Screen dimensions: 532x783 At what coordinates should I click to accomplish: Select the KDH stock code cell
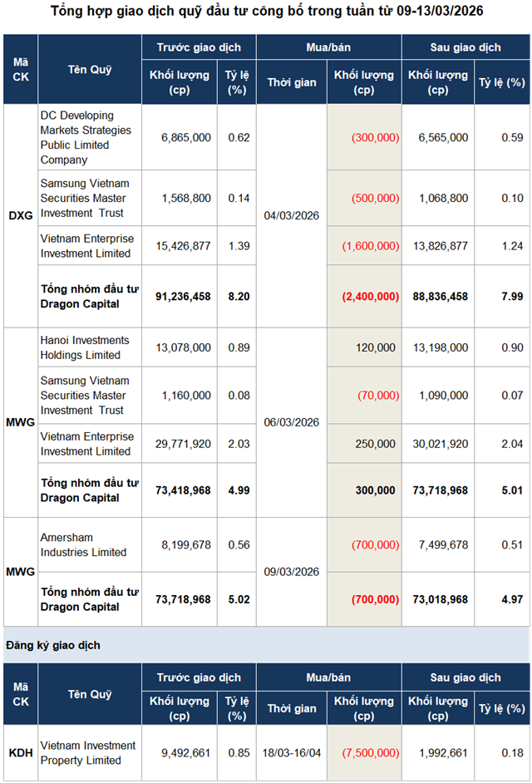click(x=20, y=752)
